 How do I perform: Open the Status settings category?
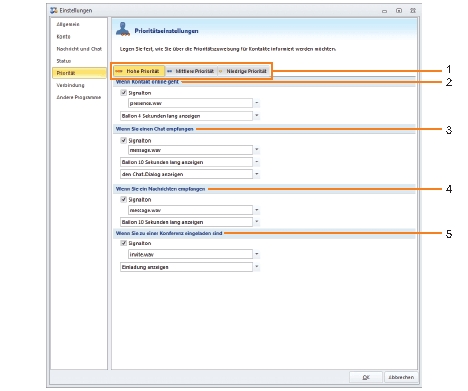[64, 61]
